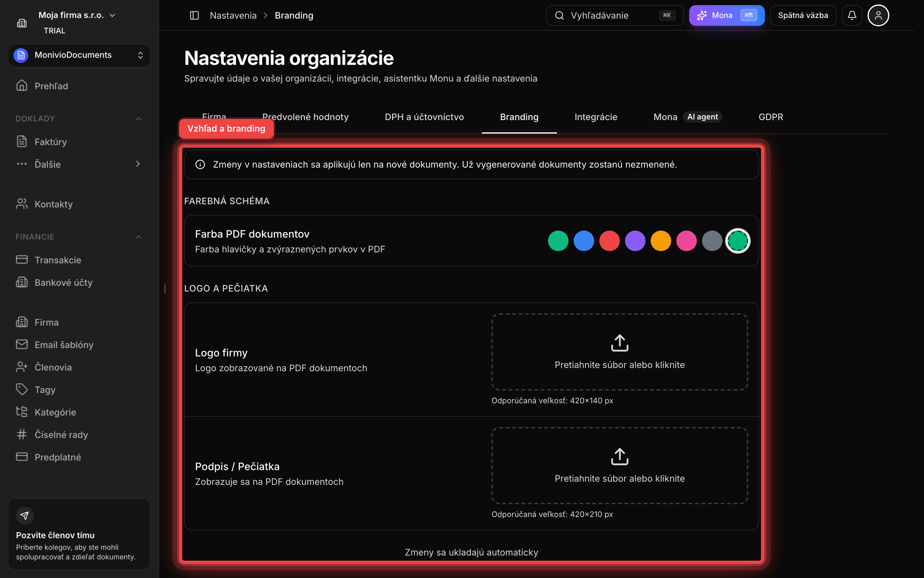This screenshot has width=924, height=578.
Task: Click the company building icon beside Moja firma
Action: pos(22,23)
